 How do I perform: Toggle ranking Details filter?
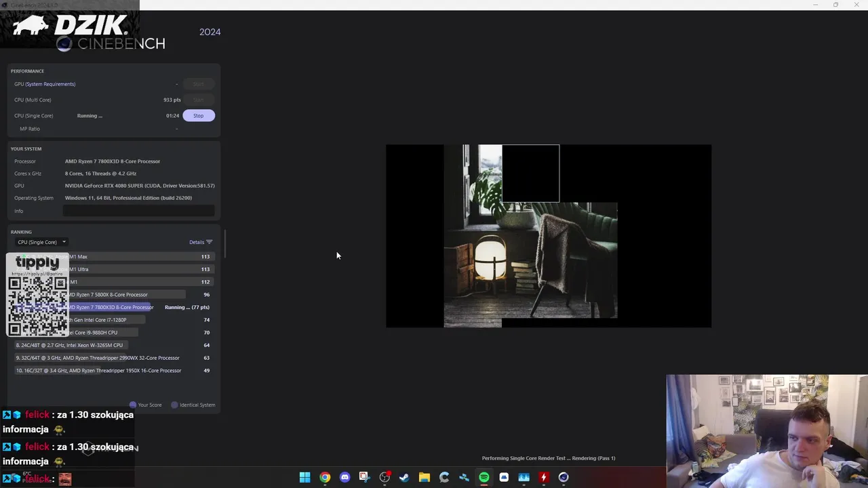pos(201,242)
